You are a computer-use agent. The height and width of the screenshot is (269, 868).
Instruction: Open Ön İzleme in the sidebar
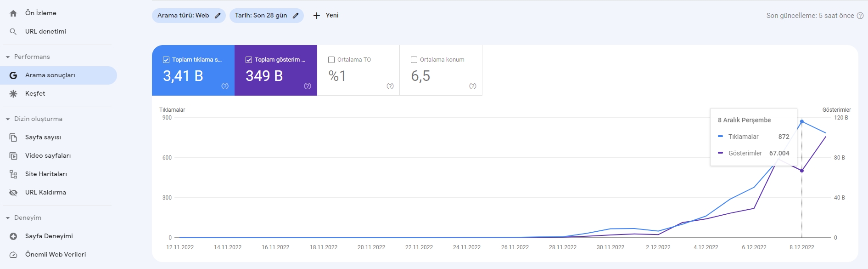[x=58, y=13]
